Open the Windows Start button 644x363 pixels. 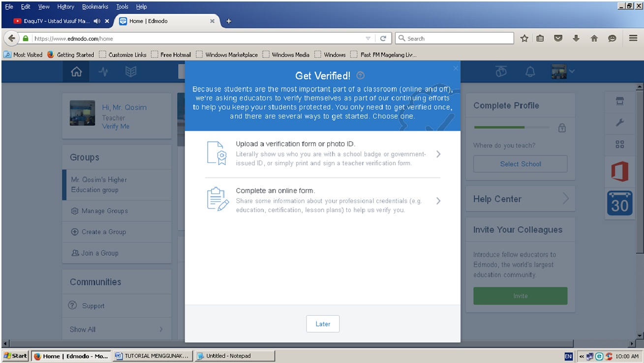click(x=16, y=356)
